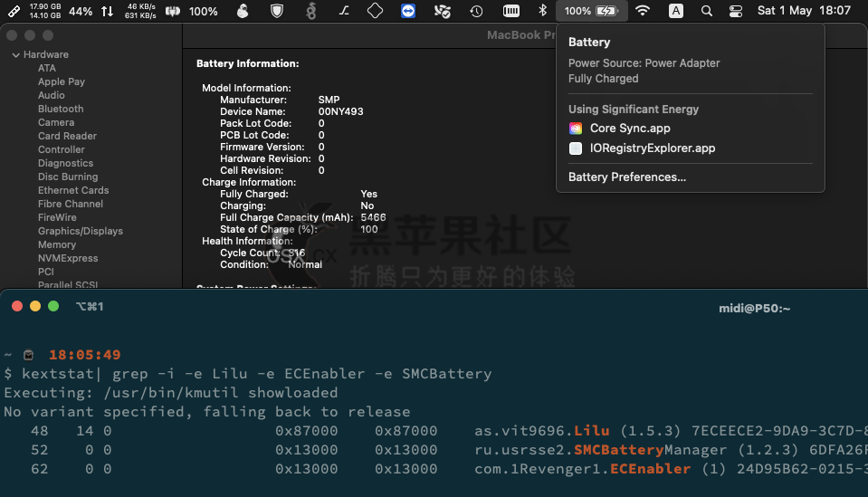The width and height of the screenshot is (868, 497).
Task: Click the kextstat grep command line
Action: click(256, 374)
